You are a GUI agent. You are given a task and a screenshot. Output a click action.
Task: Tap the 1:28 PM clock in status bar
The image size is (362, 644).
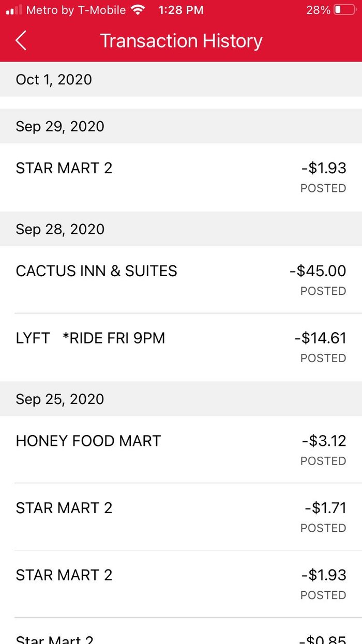[181, 10]
